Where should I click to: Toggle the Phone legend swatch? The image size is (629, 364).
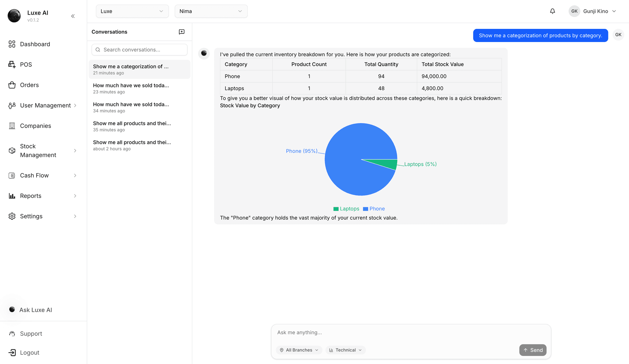pos(365,209)
